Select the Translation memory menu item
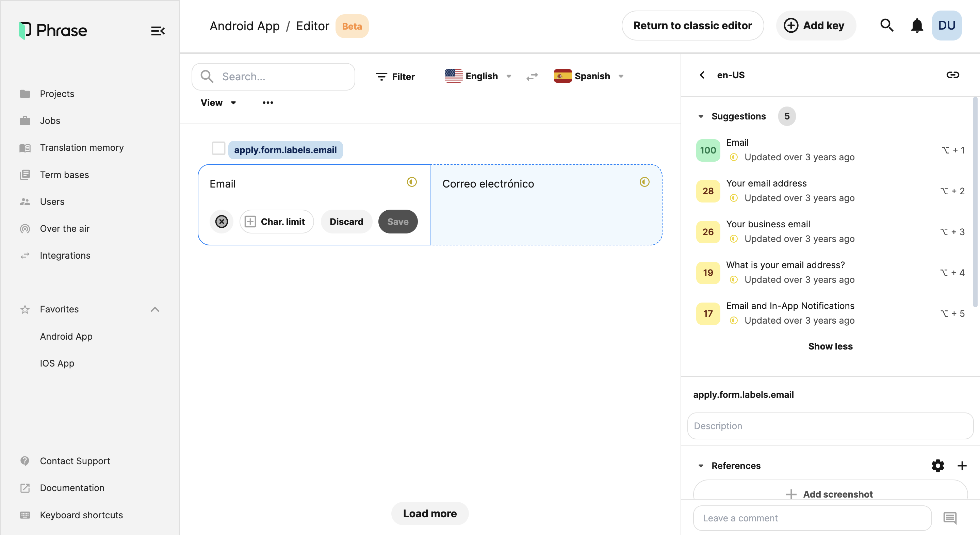 [x=81, y=148]
